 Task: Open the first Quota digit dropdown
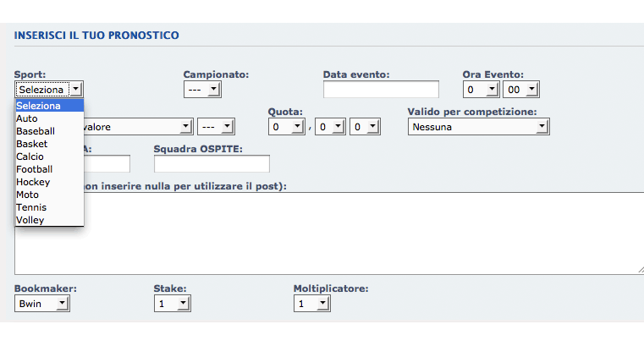click(x=287, y=127)
